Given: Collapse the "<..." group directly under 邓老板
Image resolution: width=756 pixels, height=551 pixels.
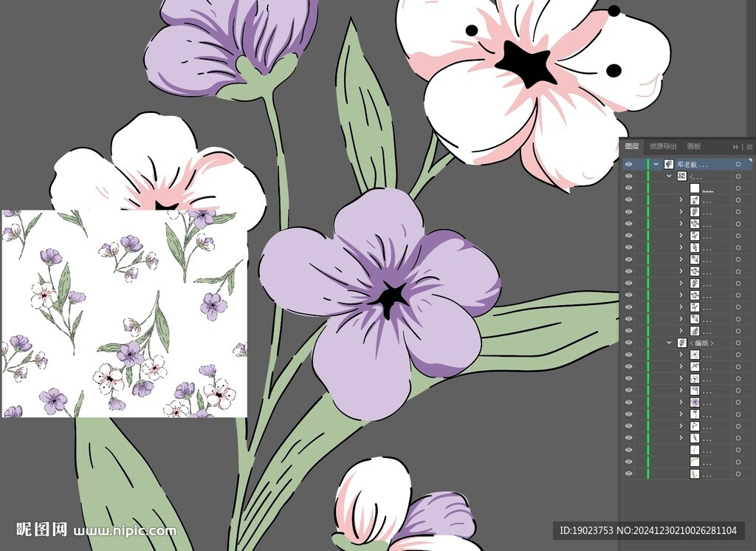Looking at the screenshot, I should pos(669,176).
